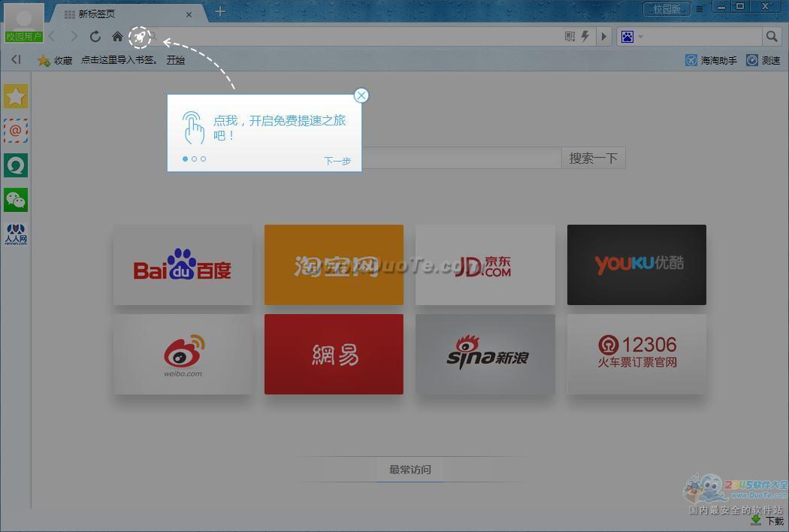Open the 12306 火车票订票官网 tile

pos(636,355)
